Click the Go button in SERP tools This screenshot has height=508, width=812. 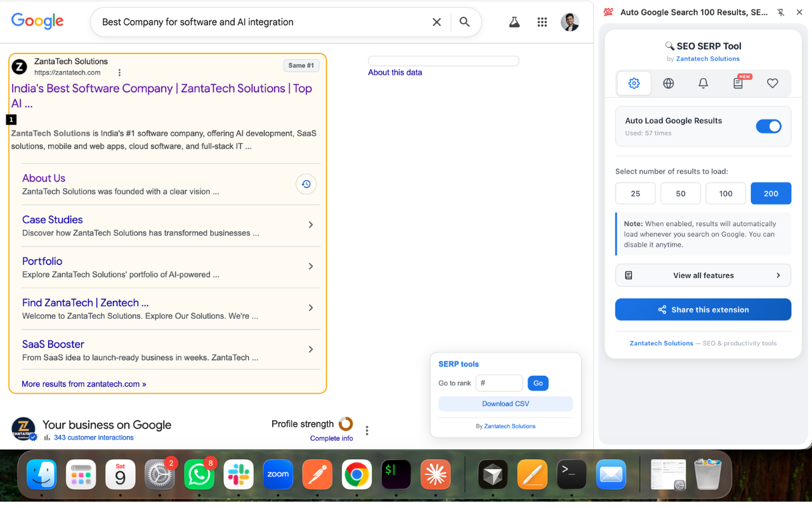pos(538,384)
